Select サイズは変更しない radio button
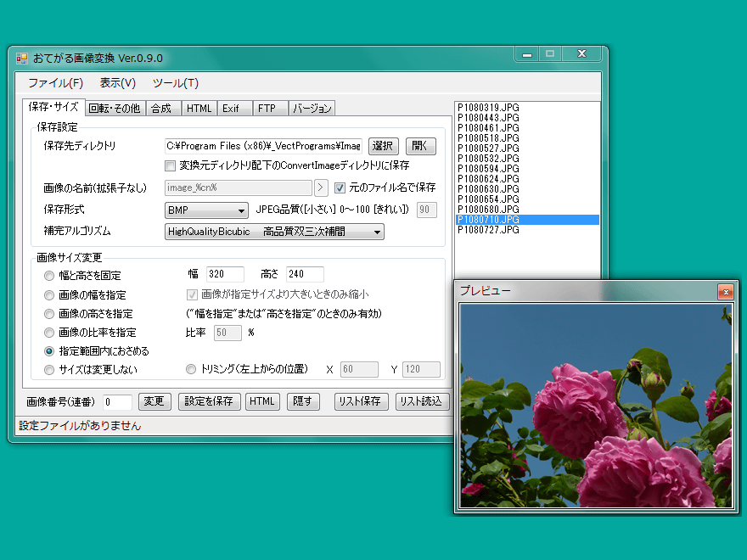 [49, 370]
